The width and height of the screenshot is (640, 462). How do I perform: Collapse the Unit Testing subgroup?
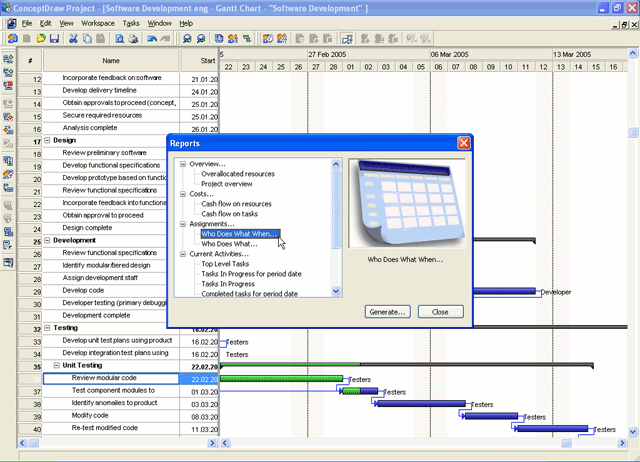[56, 365]
